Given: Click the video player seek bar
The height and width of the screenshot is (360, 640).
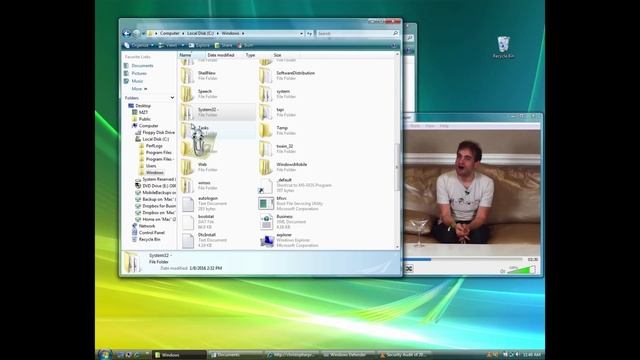Looking at the screenshot, I should [x=462, y=259].
